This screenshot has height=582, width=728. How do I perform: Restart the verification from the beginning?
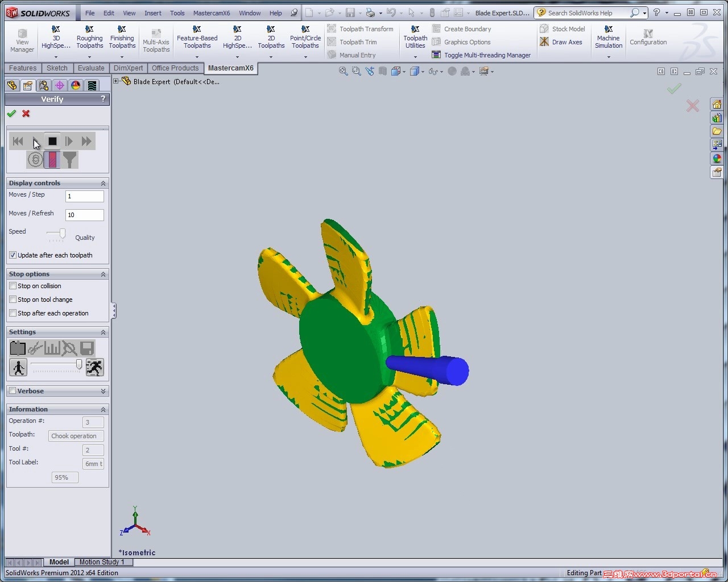point(18,141)
